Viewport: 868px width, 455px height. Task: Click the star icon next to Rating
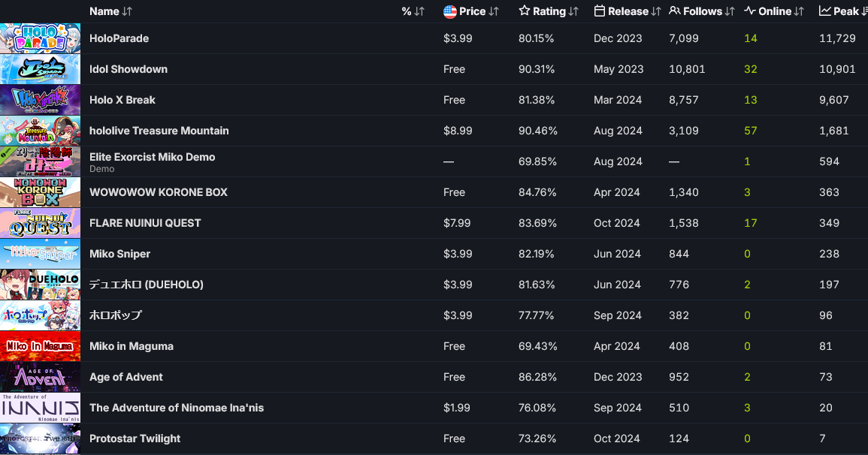pos(525,11)
